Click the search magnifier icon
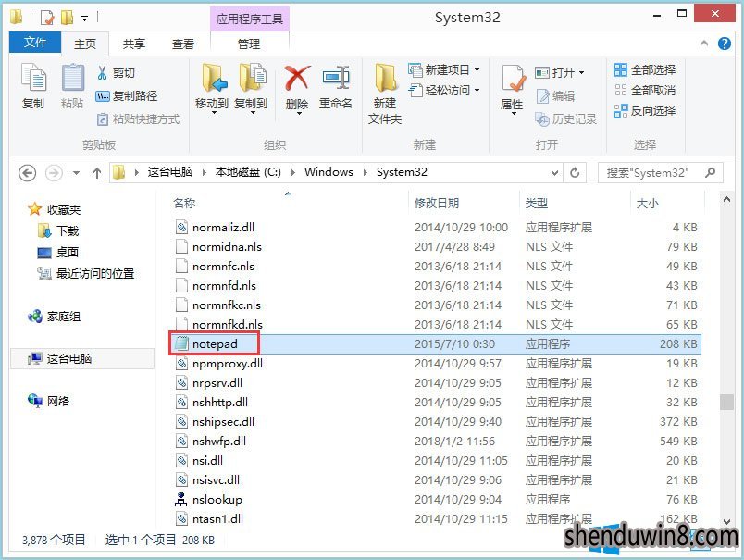The image size is (744, 560). [x=711, y=172]
